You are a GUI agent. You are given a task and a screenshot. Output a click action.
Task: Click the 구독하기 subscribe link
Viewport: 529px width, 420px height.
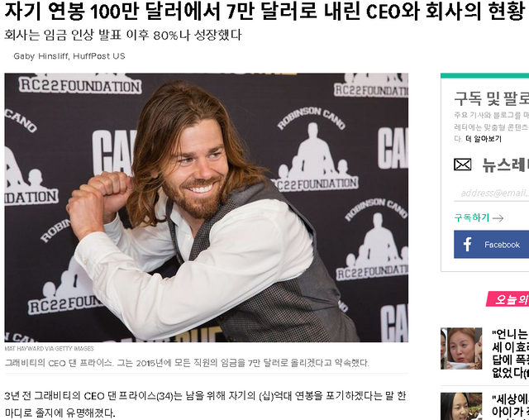472,218
